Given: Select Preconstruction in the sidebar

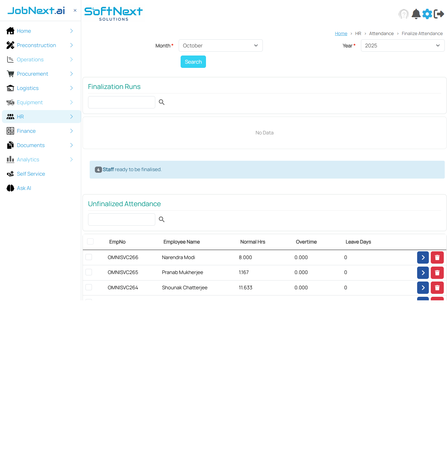Looking at the screenshot, I should [36, 45].
